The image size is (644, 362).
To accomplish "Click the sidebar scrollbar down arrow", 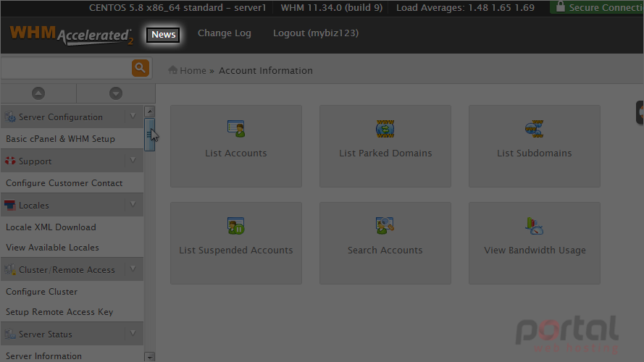I will click(x=150, y=357).
